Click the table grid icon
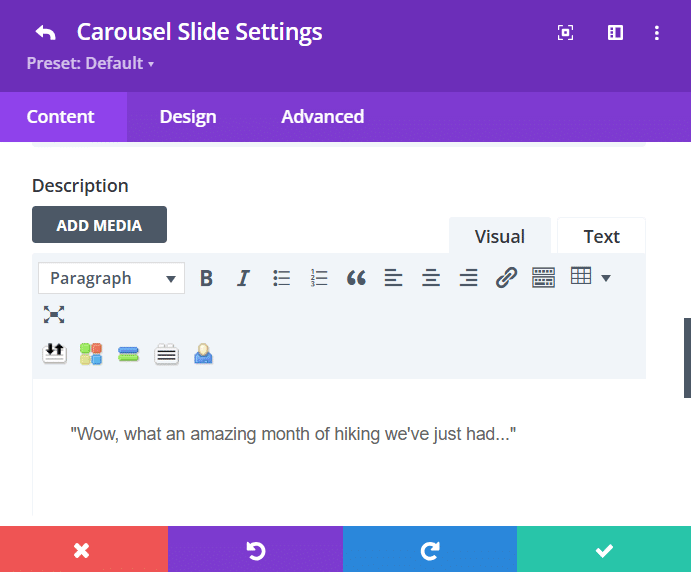The width and height of the screenshot is (691, 572). [581, 276]
